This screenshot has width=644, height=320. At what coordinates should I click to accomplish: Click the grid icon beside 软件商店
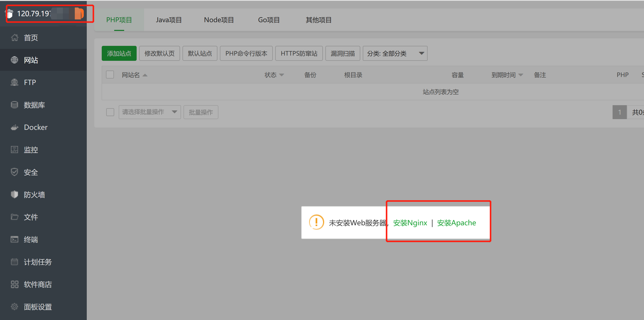[14, 284]
